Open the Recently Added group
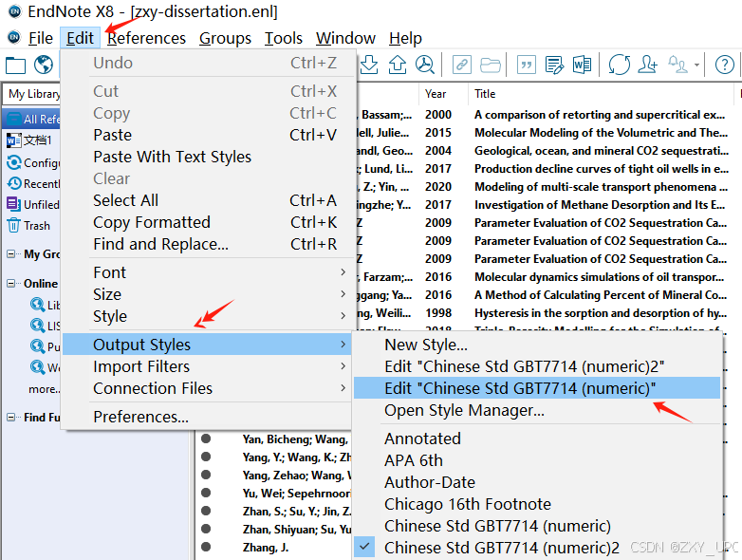 [33, 184]
